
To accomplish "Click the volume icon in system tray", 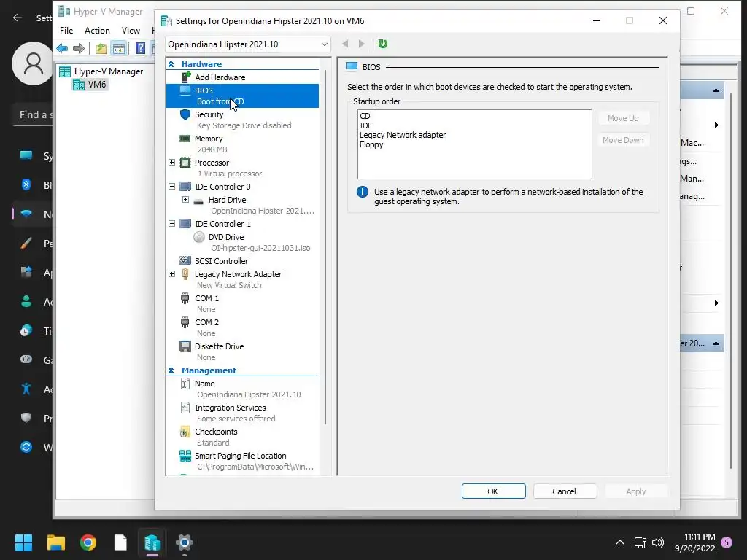I will click(x=658, y=542).
